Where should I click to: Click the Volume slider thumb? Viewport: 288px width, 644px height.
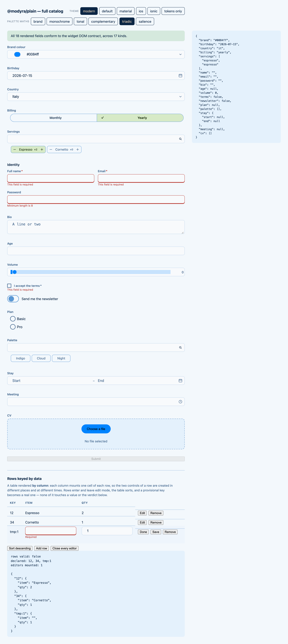point(15,272)
